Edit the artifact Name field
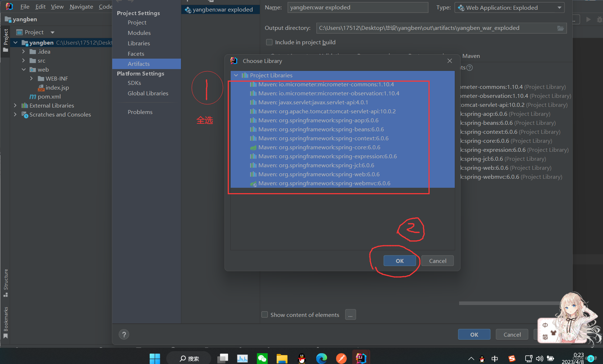This screenshot has height=364, width=603. [x=358, y=8]
